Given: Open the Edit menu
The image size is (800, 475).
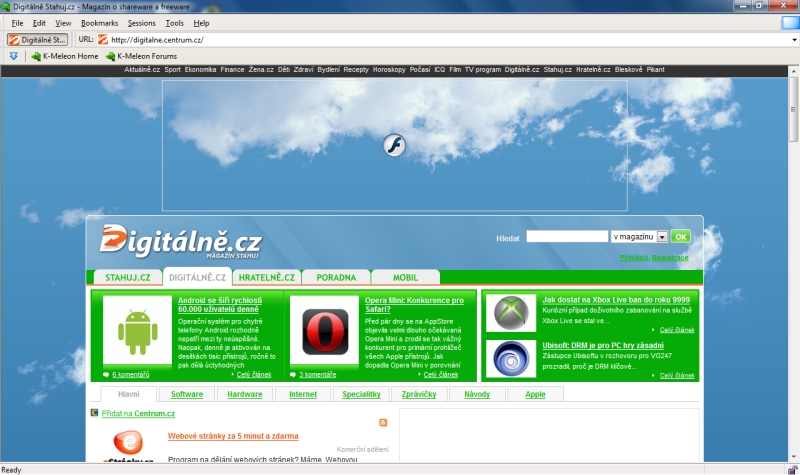Looking at the screenshot, I should [x=39, y=23].
